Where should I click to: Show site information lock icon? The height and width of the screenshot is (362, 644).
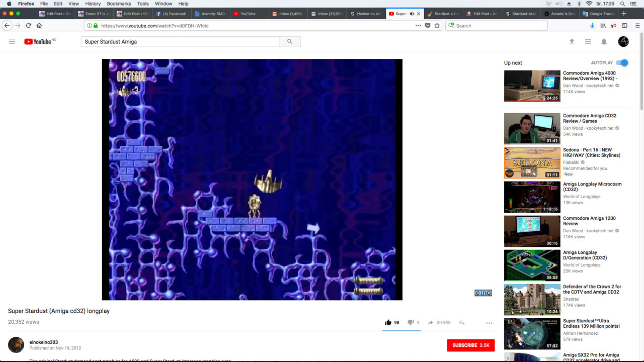pyautogui.click(x=95, y=26)
